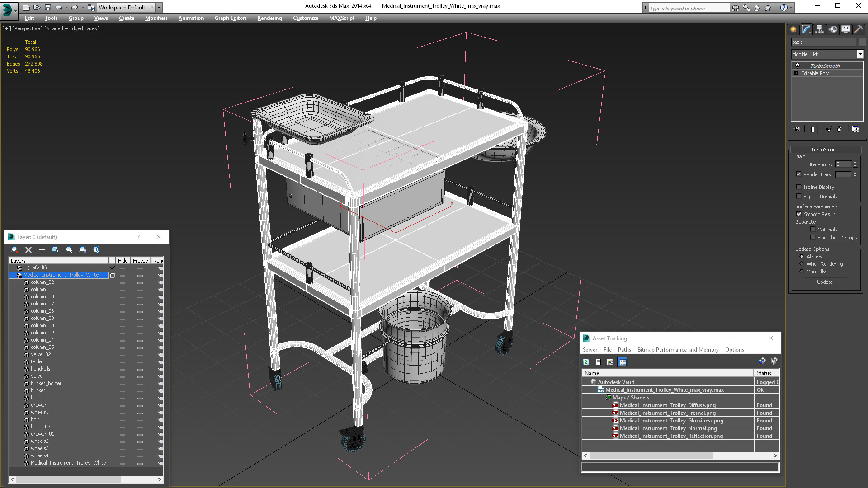Click the Hide column header

tap(123, 261)
